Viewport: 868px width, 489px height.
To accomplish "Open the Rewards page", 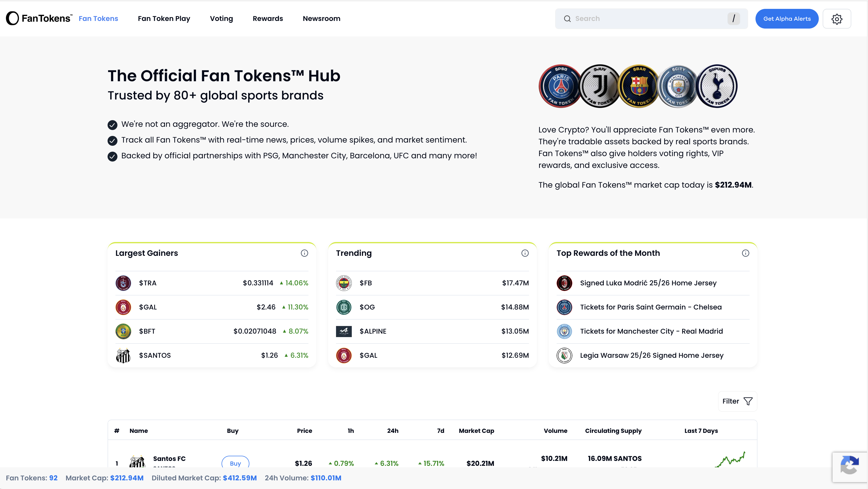I will tap(268, 18).
